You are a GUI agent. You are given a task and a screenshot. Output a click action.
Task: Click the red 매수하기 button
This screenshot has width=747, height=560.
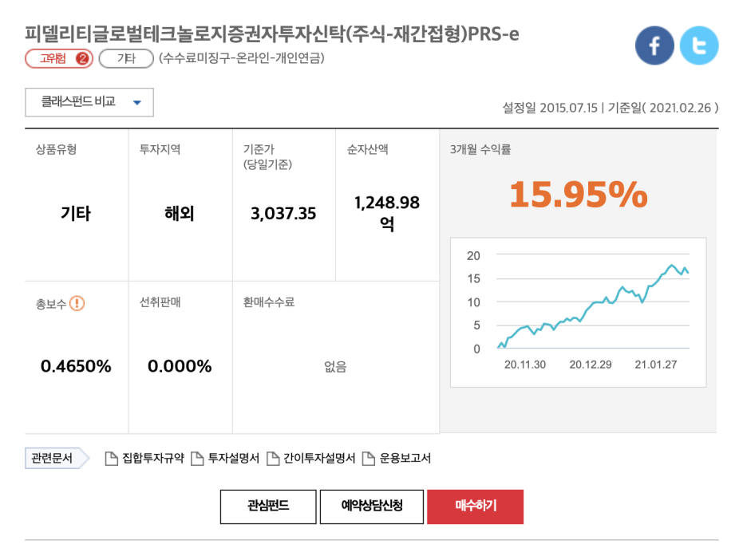point(475,507)
